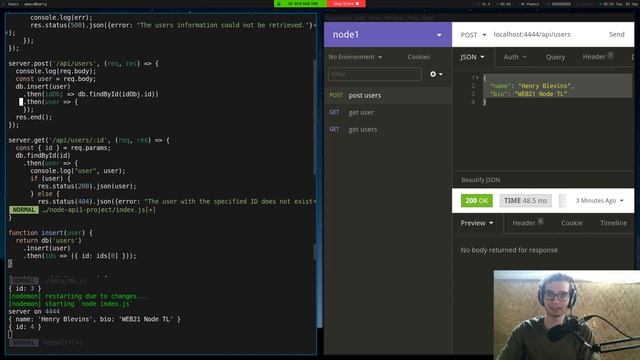The width and height of the screenshot is (640, 360).
Task: Click server.post('/api/users' line in editor
Action: (x=83, y=63)
